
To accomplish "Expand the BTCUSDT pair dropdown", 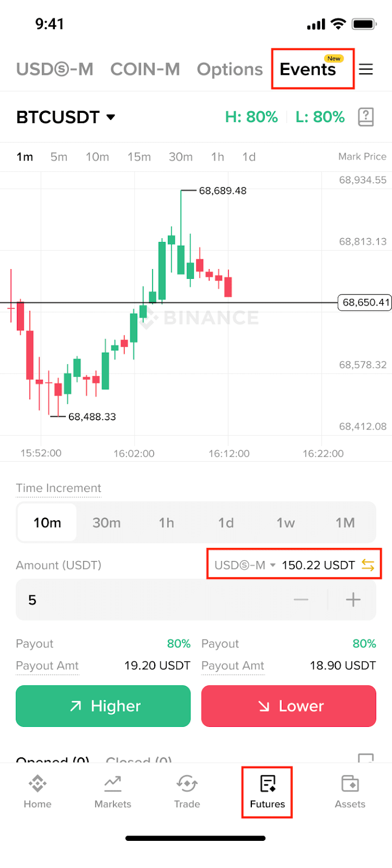I will (x=66, y=117).
